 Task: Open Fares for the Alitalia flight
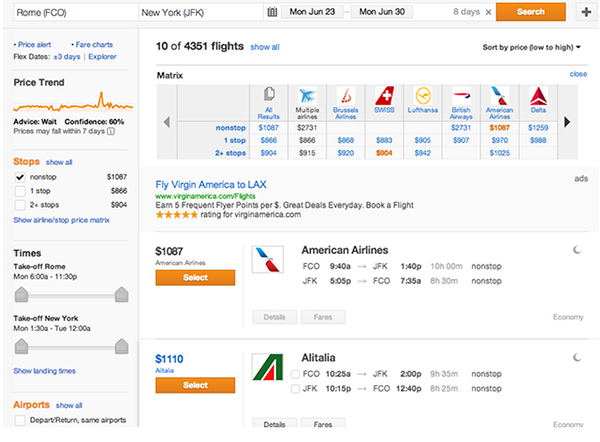tap(323, 424)
